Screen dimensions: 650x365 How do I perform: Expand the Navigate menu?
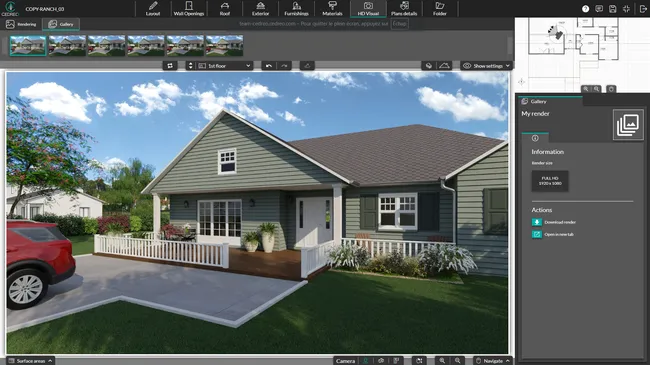click(492, 361)
